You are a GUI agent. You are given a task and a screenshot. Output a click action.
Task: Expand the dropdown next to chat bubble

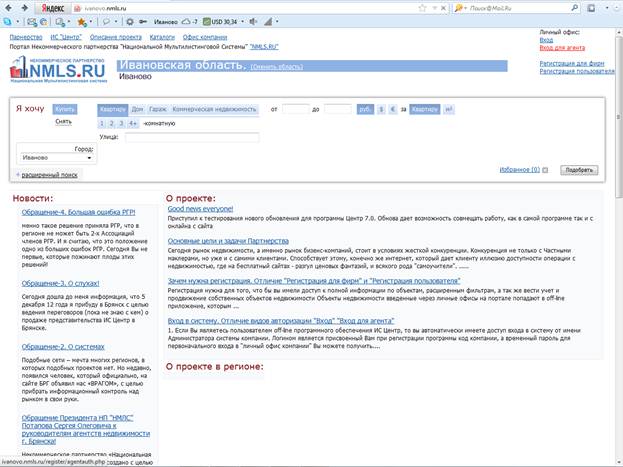coord(116,22)
